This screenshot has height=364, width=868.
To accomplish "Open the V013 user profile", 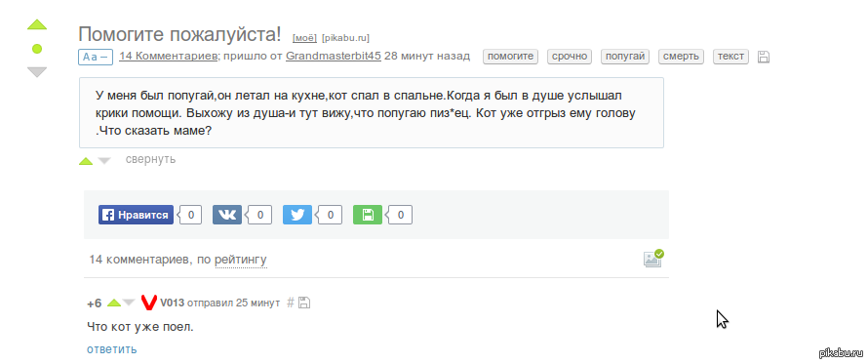I will coord(173,303).
